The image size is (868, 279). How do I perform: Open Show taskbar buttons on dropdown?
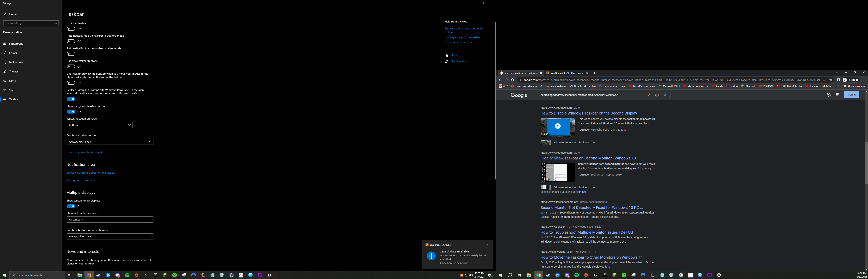click(x=110, y=219)
